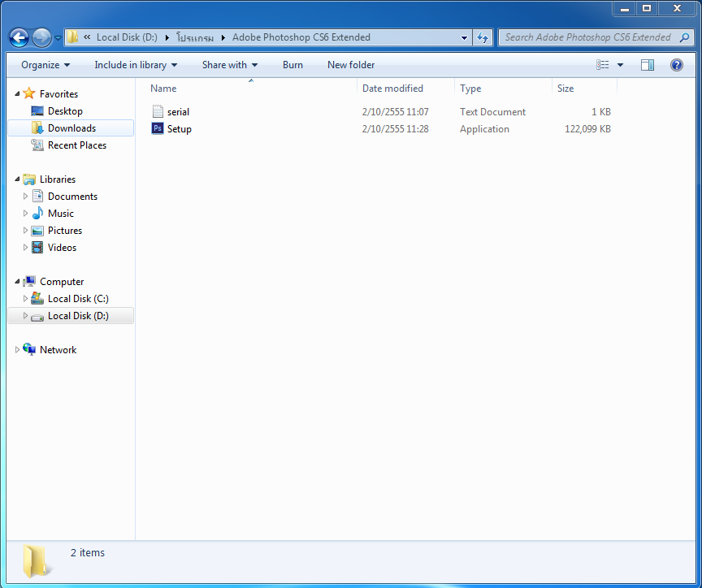Open the recent pages dropdown arrow
Image resolution: width=702 pixels, height=588 pixels.
pos(58,38)
